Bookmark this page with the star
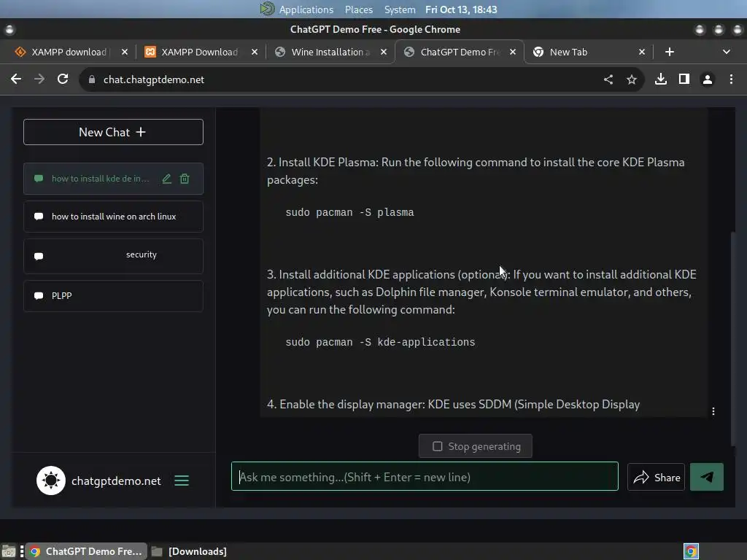 [632, 79]
